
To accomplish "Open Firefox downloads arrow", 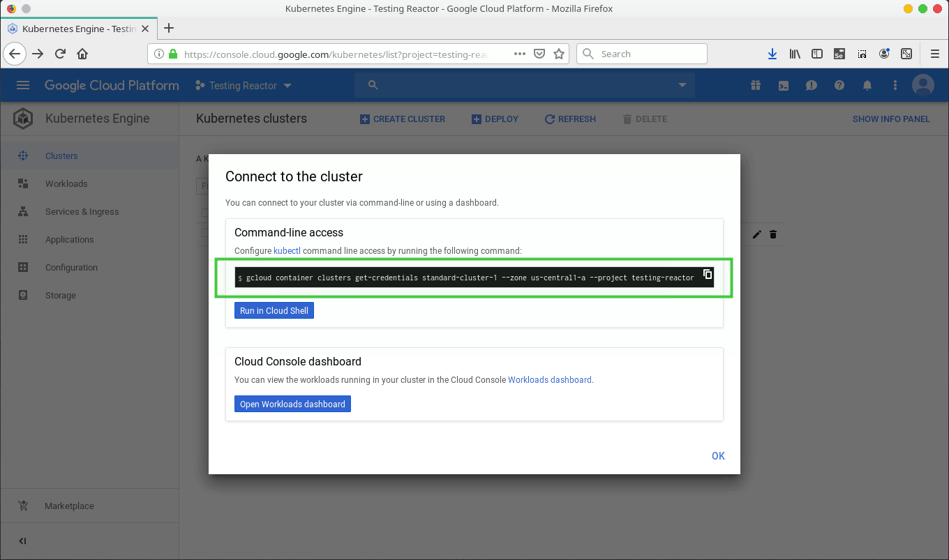I will click(772, 54).
